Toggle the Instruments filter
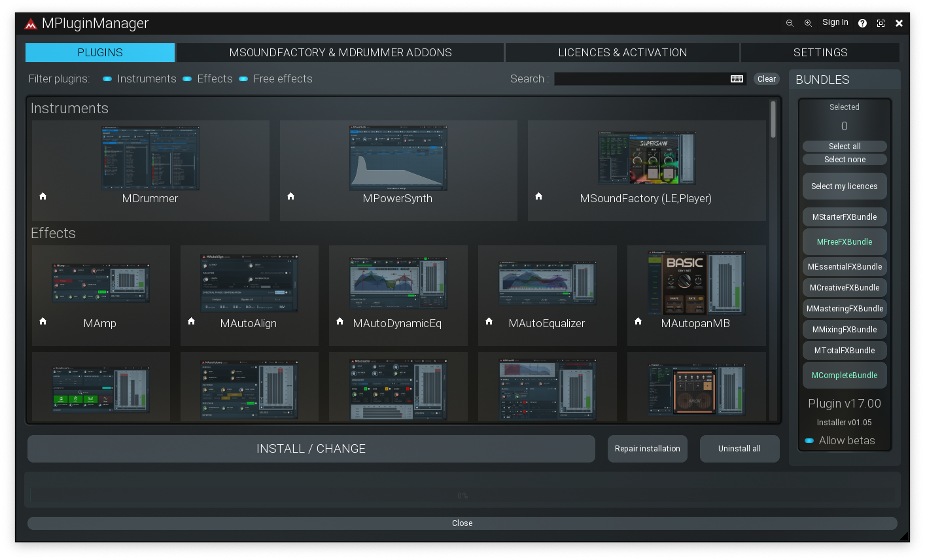 pos(107,79)
